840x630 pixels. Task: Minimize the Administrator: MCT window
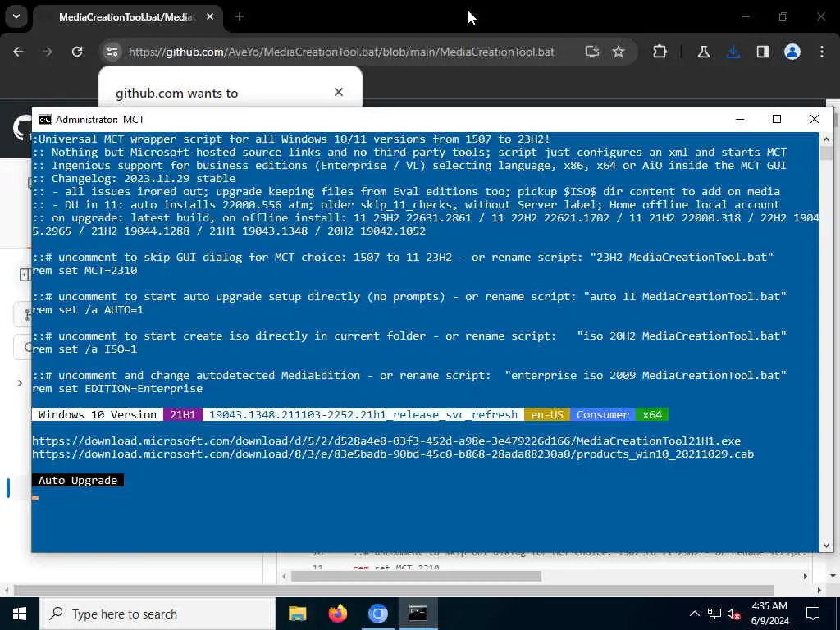coord(740,120)
